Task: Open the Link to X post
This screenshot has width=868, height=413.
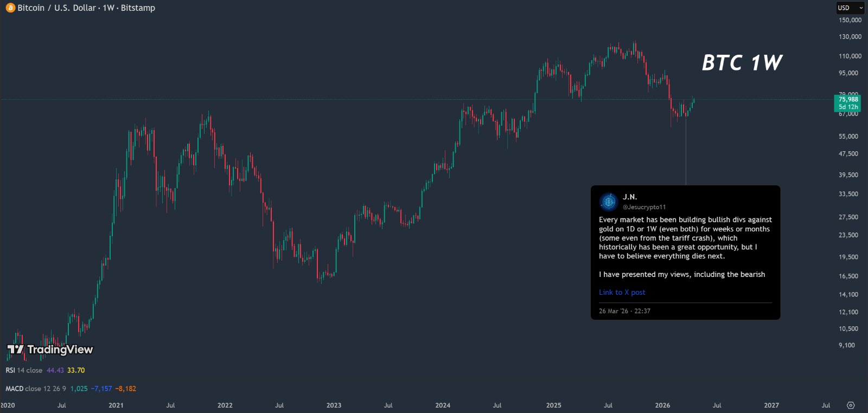Action: coord(622,293)
